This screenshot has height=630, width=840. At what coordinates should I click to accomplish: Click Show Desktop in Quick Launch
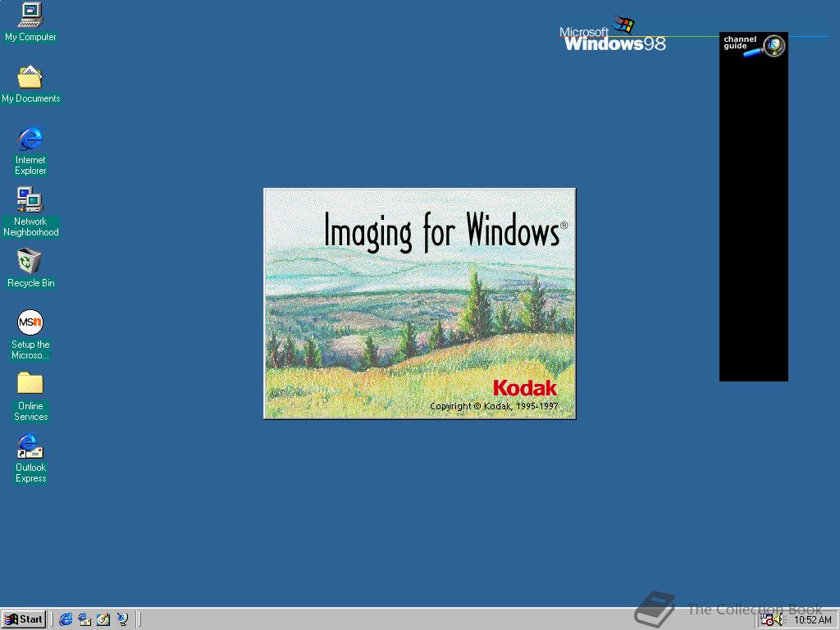click(x=103, y=619)
